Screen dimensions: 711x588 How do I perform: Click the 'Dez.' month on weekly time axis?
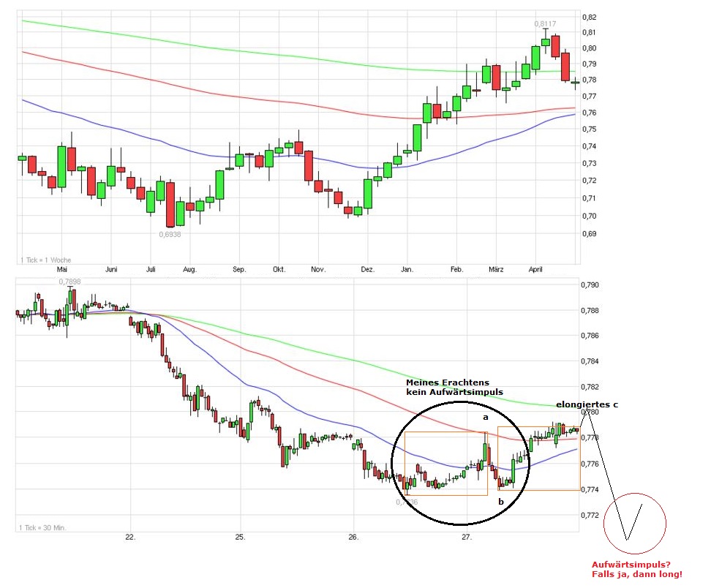[367, 270]
